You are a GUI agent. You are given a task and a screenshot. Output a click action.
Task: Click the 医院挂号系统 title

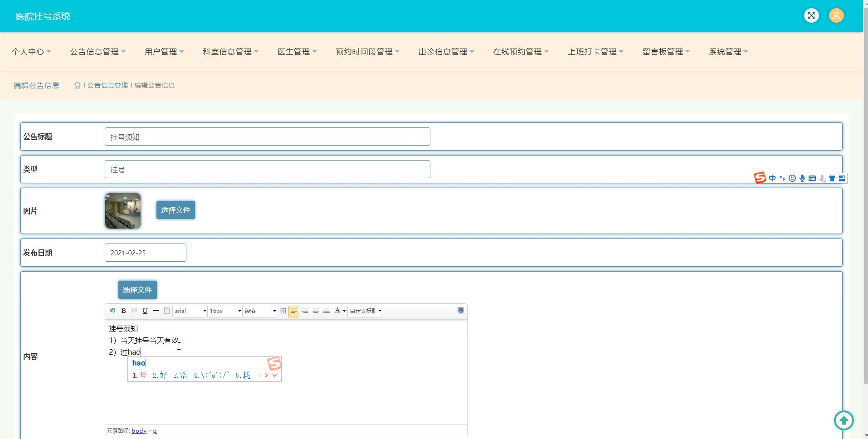(x=43, y=16)
